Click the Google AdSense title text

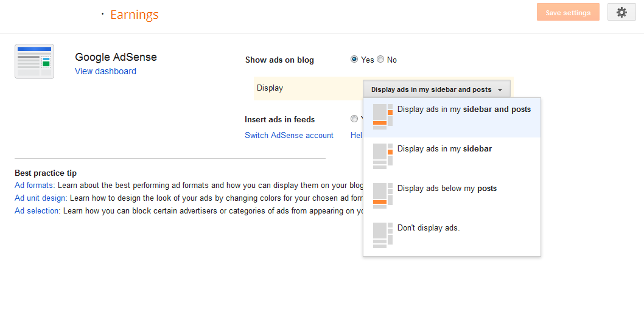pyautogui.click(x=116, y=57)
